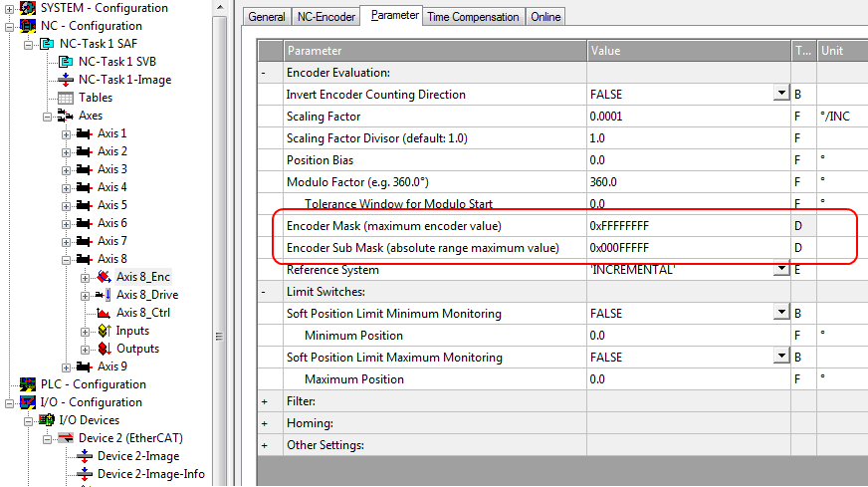Click the Axis 5 icon
This screenshot has height=487, width=868.
tap(85, 205)
